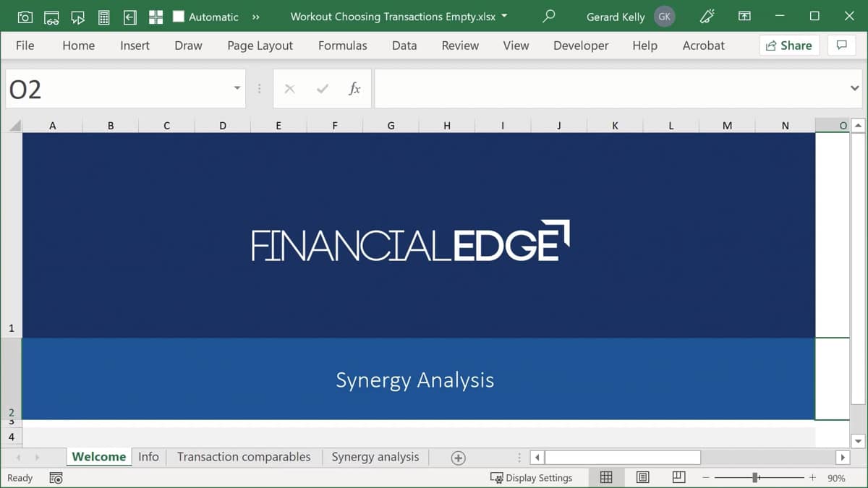The image size is (868, 488).
Task: Switch to the Info sheet tab
Action: tap(148, 457)
